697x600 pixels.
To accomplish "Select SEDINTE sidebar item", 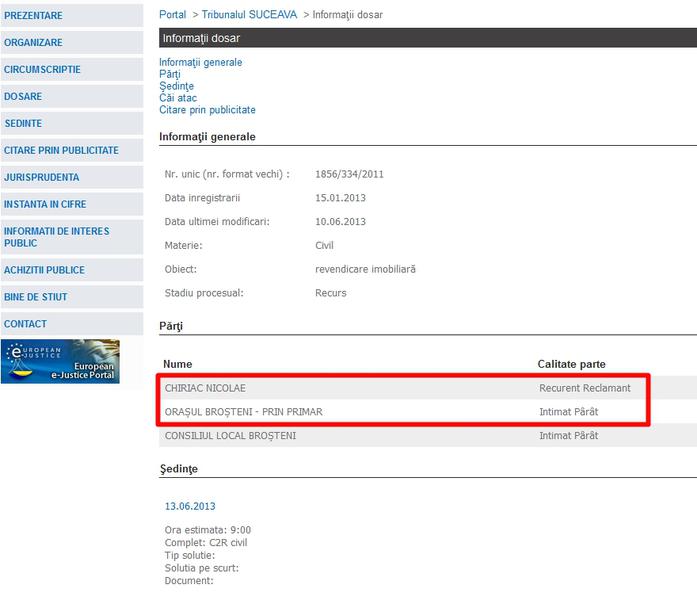I will [24, 123].
